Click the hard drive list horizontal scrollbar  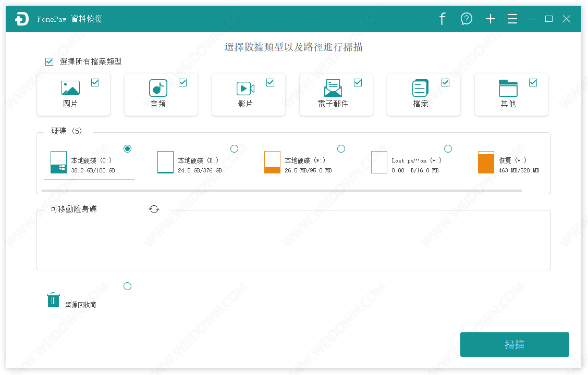click(281, 191)
